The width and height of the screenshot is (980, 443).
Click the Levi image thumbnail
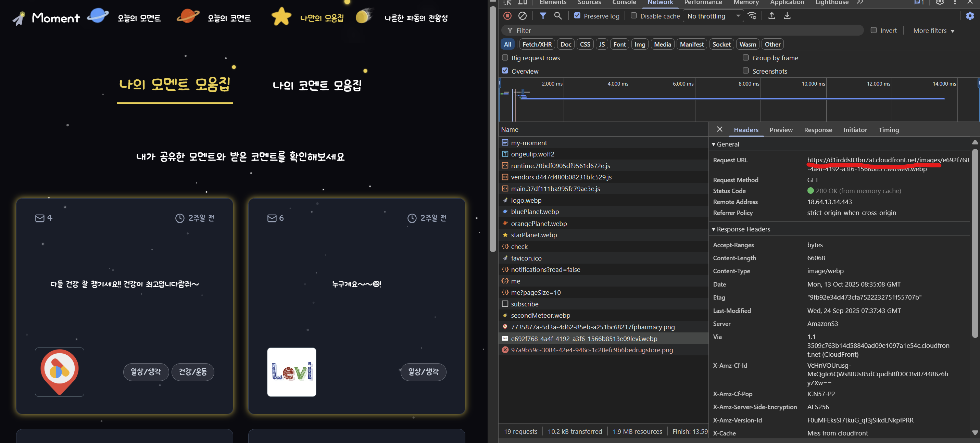(x=291, y=372)
